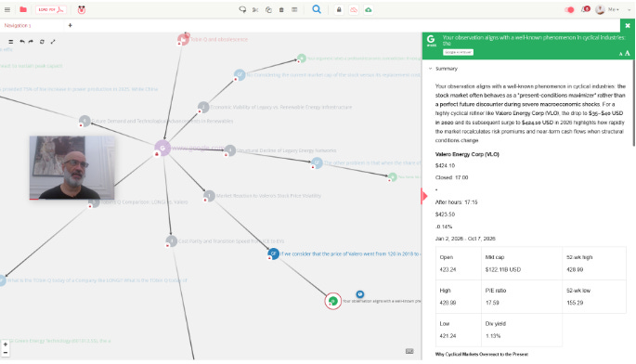
Task: Click the white G source logo in panel header
Action: tap(431, 39)
